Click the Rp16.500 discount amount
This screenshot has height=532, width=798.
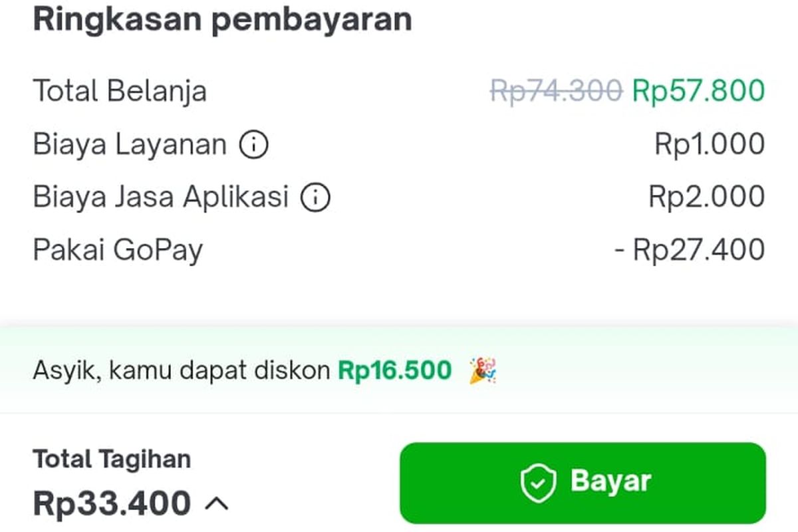(395, 370)
